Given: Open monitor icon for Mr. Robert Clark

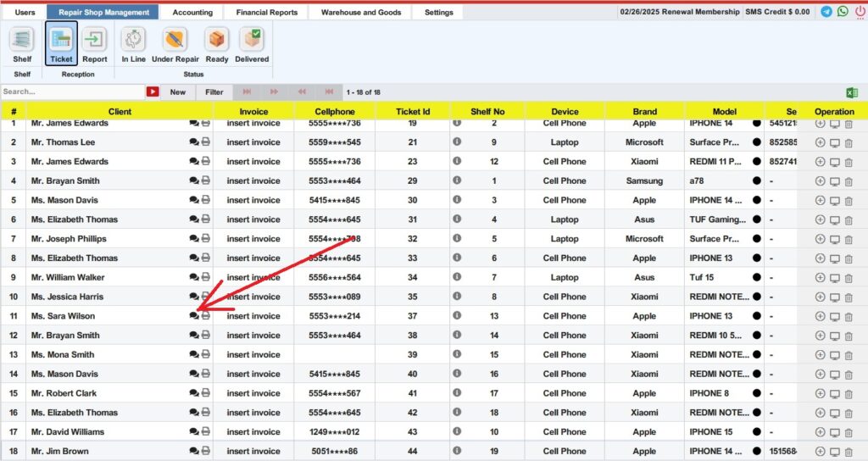Looking at the screenshot, I should (x=835, y=393).
